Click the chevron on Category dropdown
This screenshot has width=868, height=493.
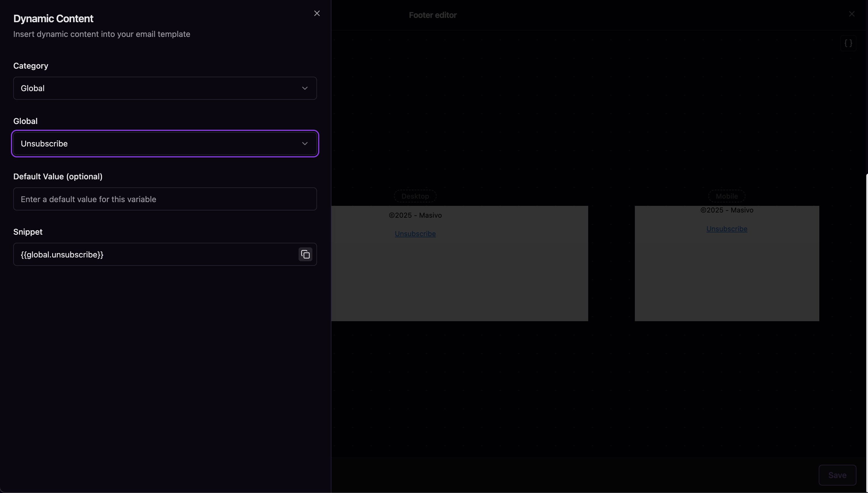tap(305, 89)
